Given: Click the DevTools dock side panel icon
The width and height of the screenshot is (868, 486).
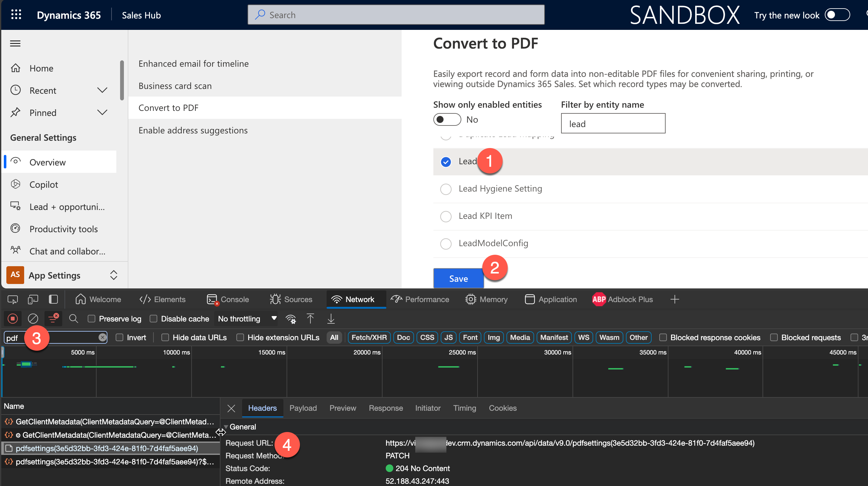Looking at the screenshot, I should (x=53, y=300).
